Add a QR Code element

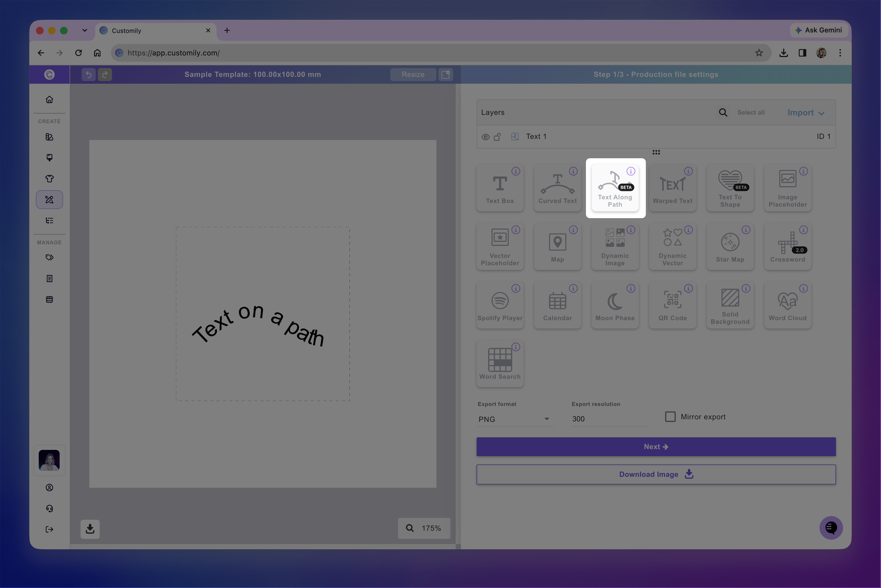[673, 305]
